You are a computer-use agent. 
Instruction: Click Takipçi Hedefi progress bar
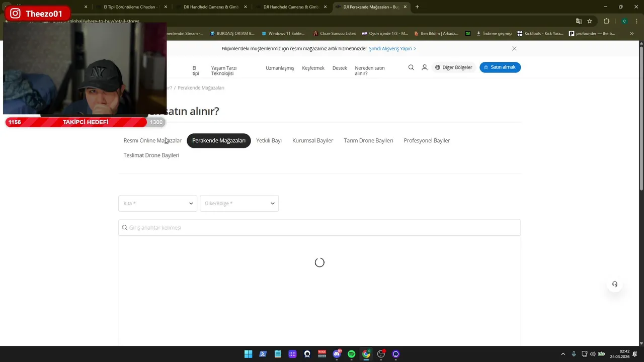pyautogui.click(x=85, y=122)
